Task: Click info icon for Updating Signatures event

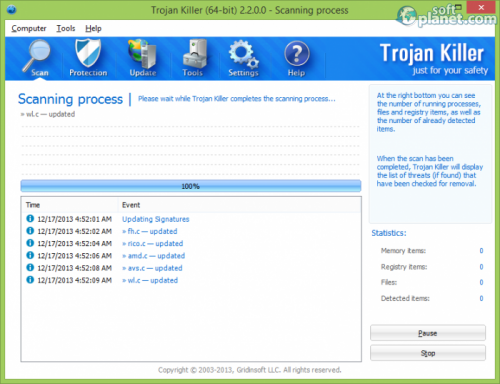Action: click(30, 219)
